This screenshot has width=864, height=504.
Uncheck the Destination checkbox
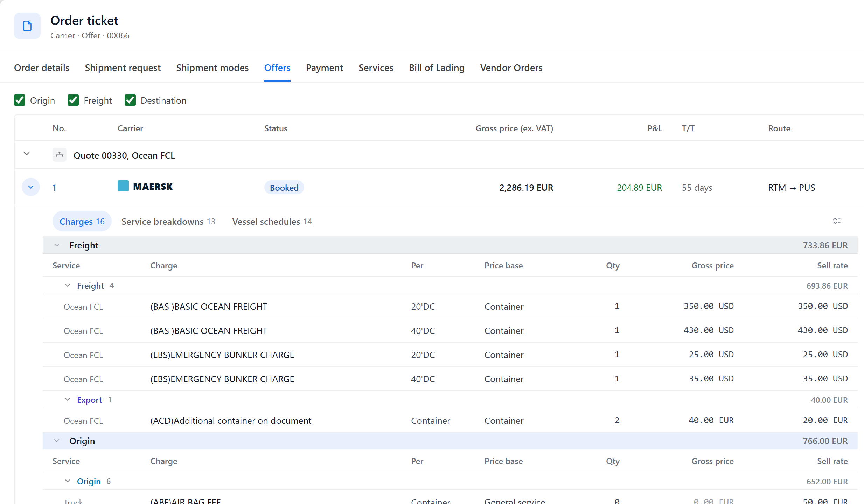click(130, 100)
